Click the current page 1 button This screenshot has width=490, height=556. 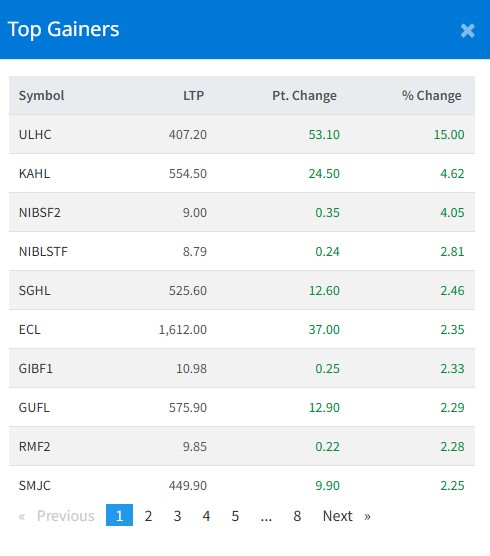[x=119, y=515]
